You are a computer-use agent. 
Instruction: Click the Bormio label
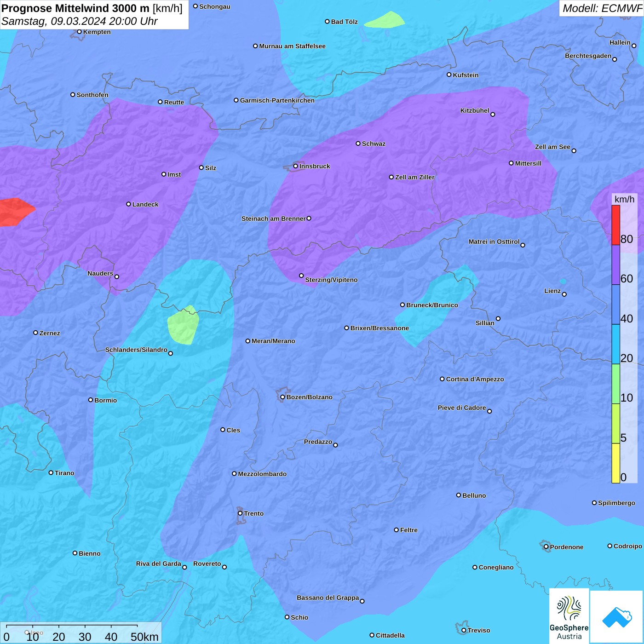[x=105, y=400]
